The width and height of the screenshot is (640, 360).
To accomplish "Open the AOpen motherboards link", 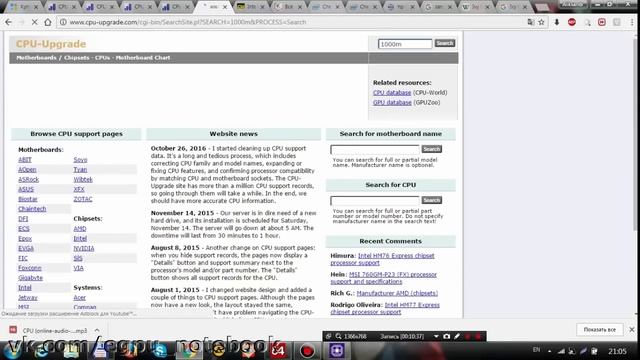I will (27, 169).
